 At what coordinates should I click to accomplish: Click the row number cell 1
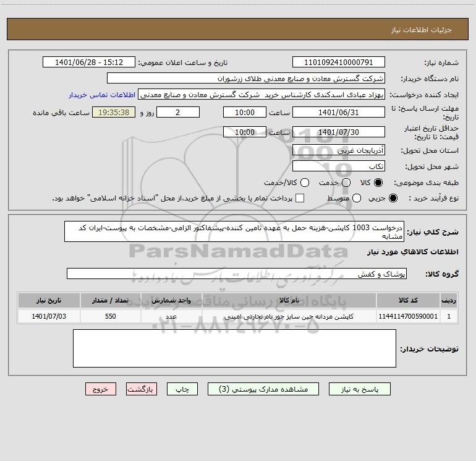[x=449, y=316]
